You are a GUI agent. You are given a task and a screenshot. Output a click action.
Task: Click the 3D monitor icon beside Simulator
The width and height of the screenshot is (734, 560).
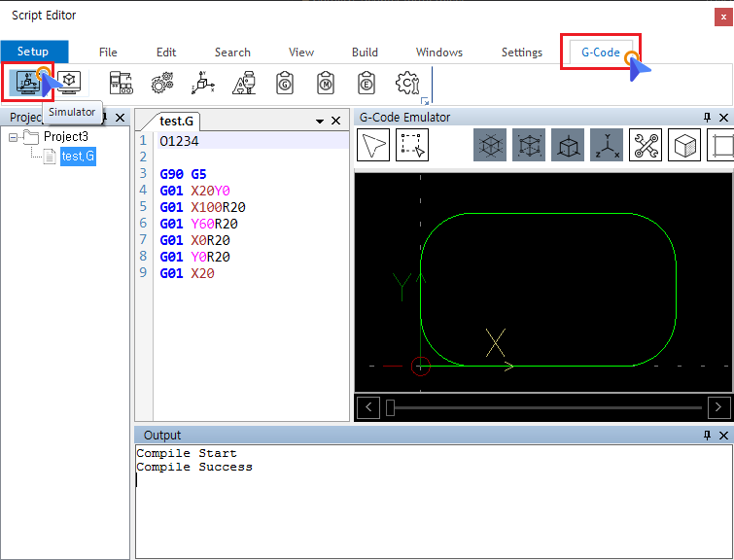(x=70, y=83)
